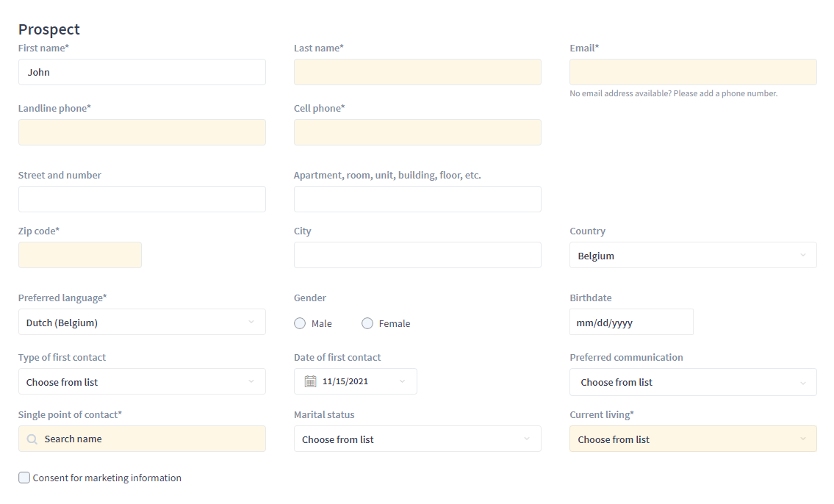Viewport: 834px width, 504px height.
Task: Click the 'No email address available?' hint text
Action: click(x=673, y=93)
